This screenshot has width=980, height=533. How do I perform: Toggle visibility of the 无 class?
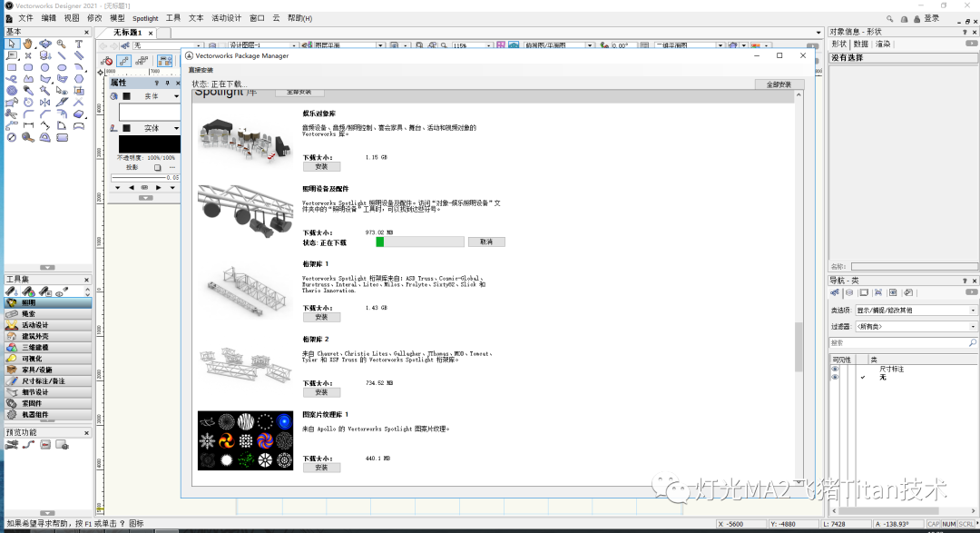pos(835,377)
